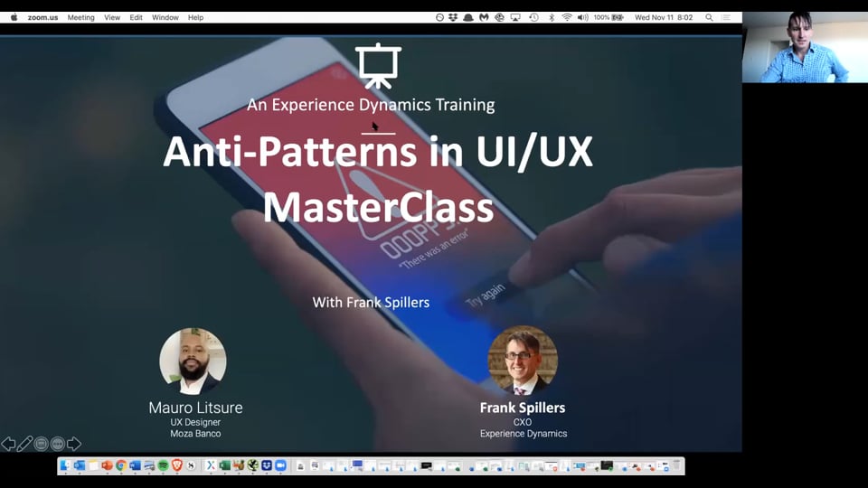Screen dimensions: 868x488
Task: Click the Bluetooth menu bar icon
Action: (x=552, y=17)
